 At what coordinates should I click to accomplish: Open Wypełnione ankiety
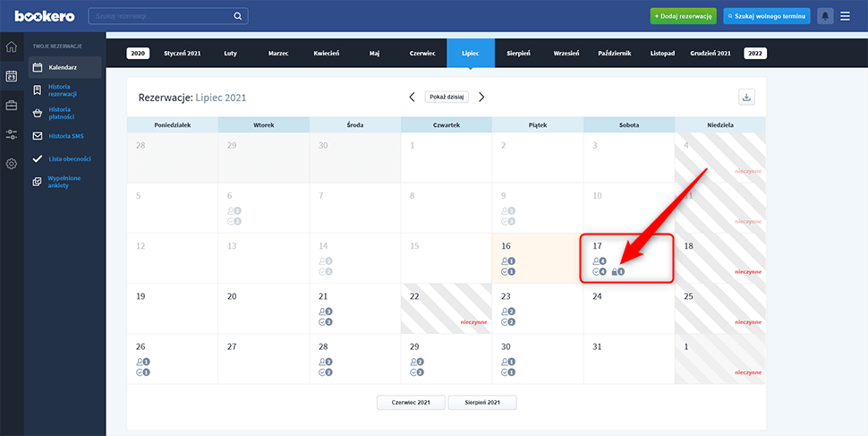[65, 182]
